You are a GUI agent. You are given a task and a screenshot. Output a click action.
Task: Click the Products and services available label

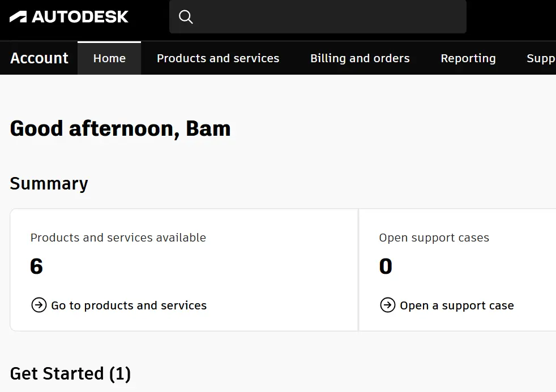click(x=118, y=238)
